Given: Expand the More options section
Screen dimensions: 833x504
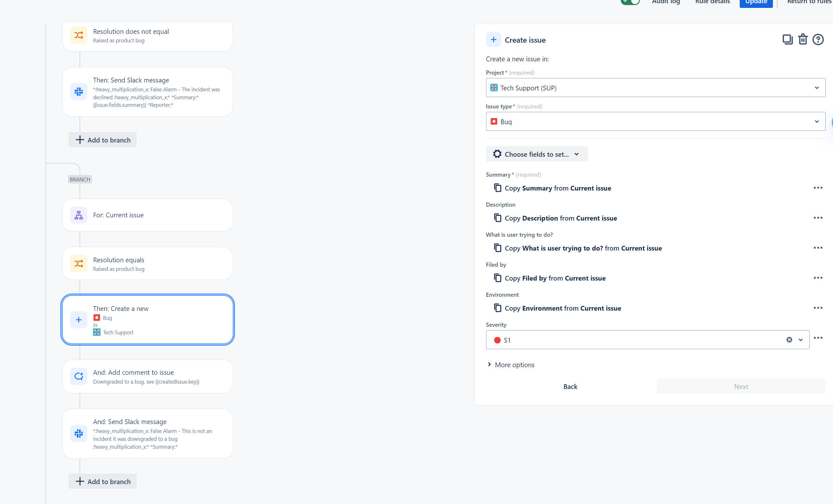Looking at the screenshot, I should pos(511,365).
